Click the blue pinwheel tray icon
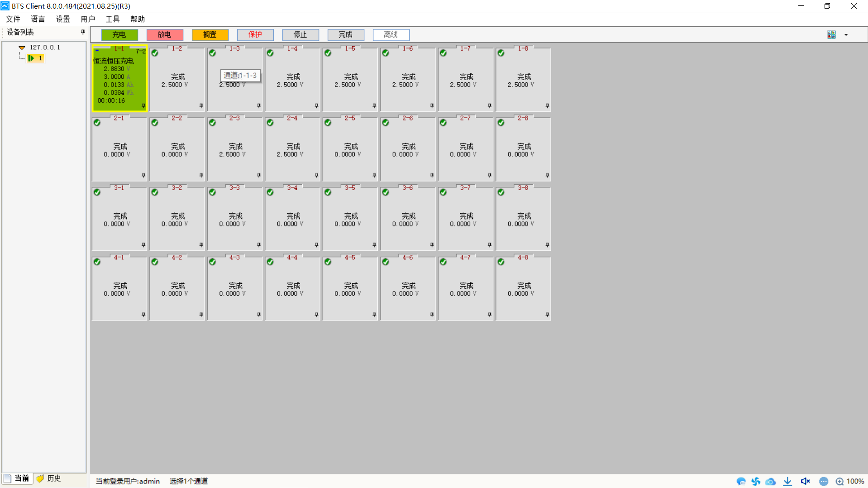 pyautogui.click(x=756, y=481)
